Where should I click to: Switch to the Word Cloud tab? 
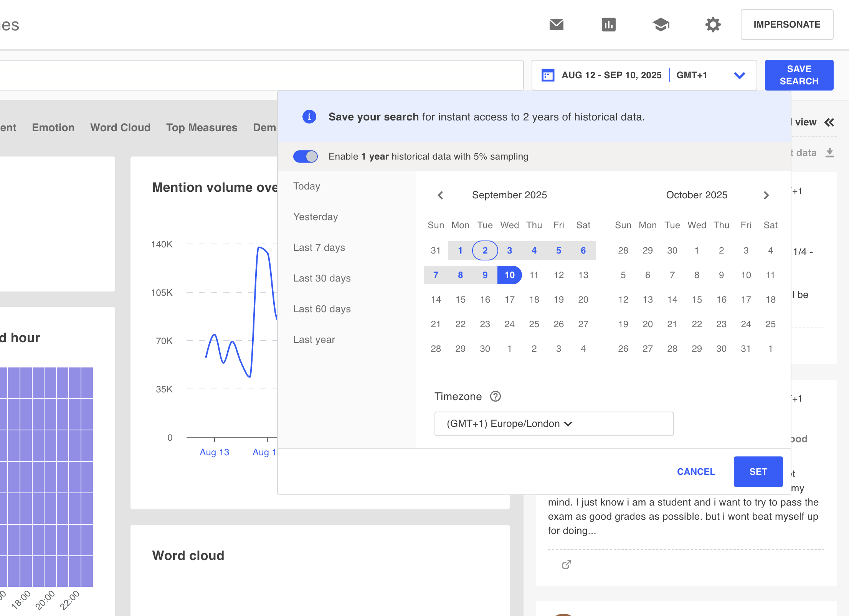point(121,128)
